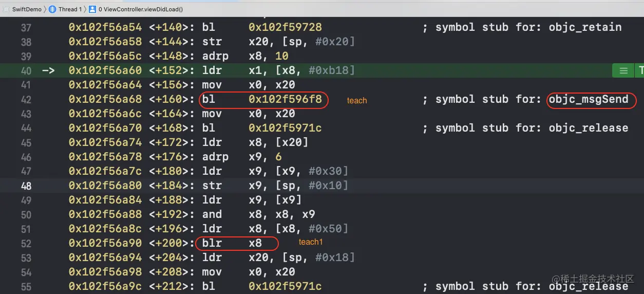
Task: Click address 0x102f56a54 in the disassembly
Action: click(x=105, y=27)
